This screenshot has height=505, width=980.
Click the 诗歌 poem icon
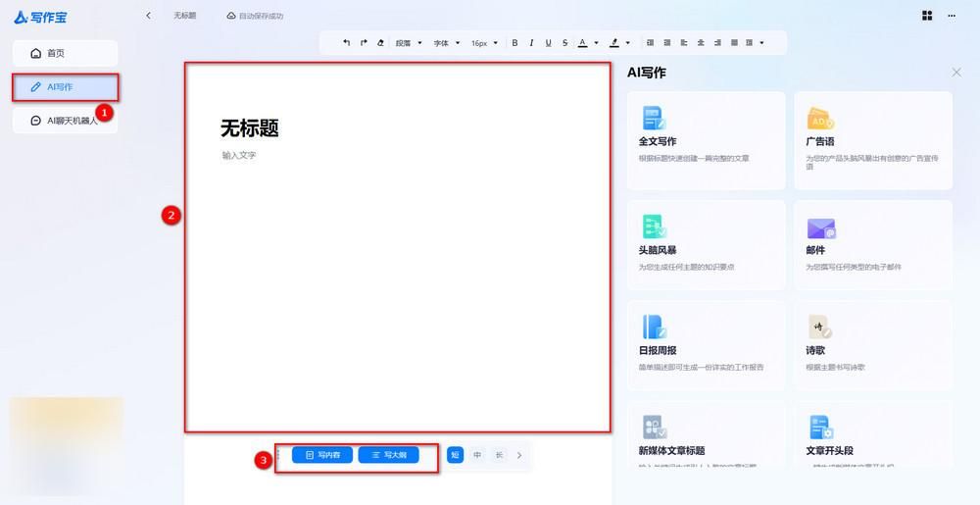coord(820,327)
